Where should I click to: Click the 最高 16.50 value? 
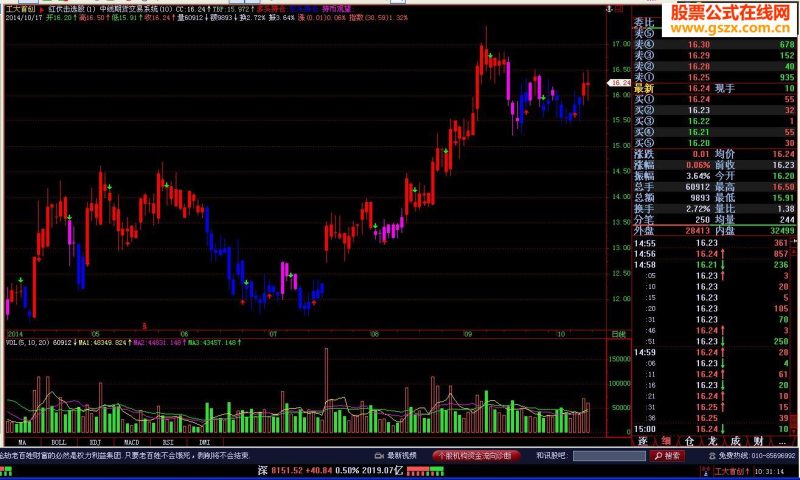click(786, 187)
